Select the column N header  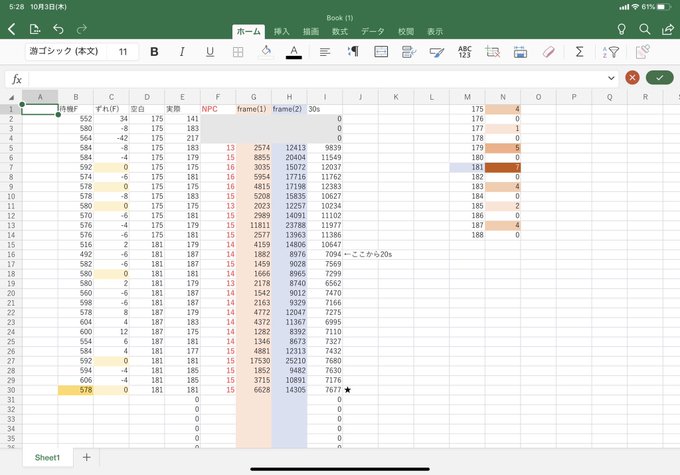click(503, 97)
